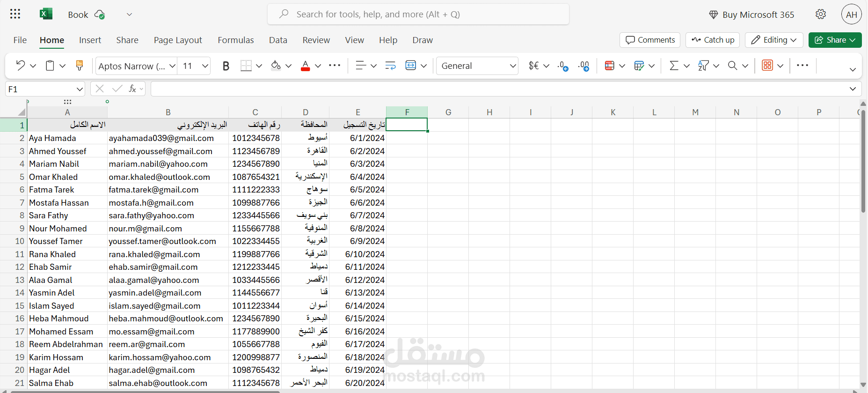868x393 pixels.
Task: Click the Sort and Filter icon
Action: (x=703, y=66)
